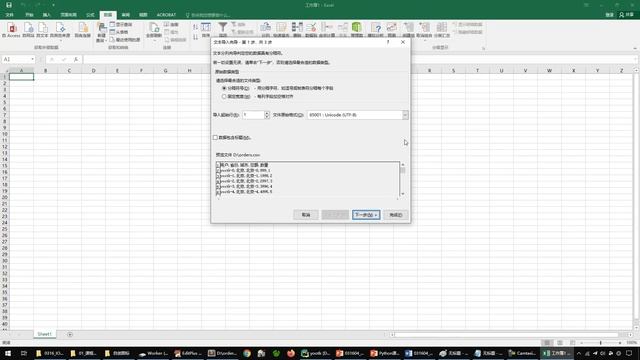The width and height of the screenshot is (640, 360).
Task: Open the Page Layout (页面布局) ribbon tab
Action: [x=69, y=15]
